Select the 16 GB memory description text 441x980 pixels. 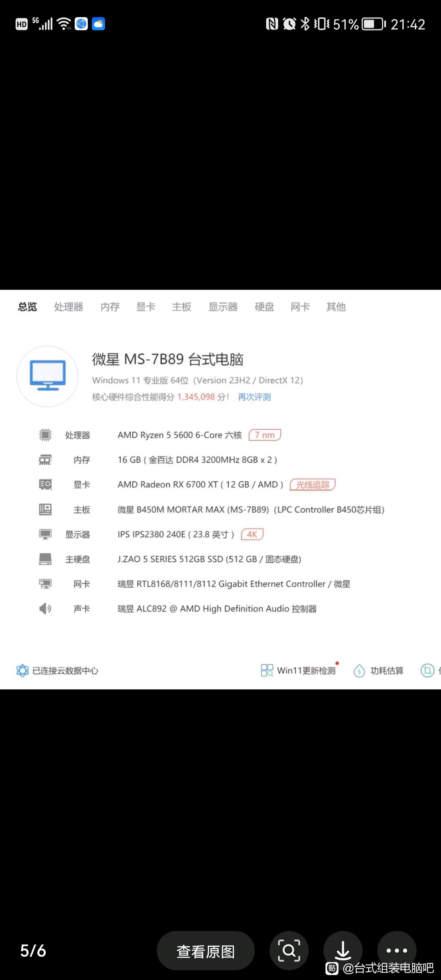[x=198, y=460]
